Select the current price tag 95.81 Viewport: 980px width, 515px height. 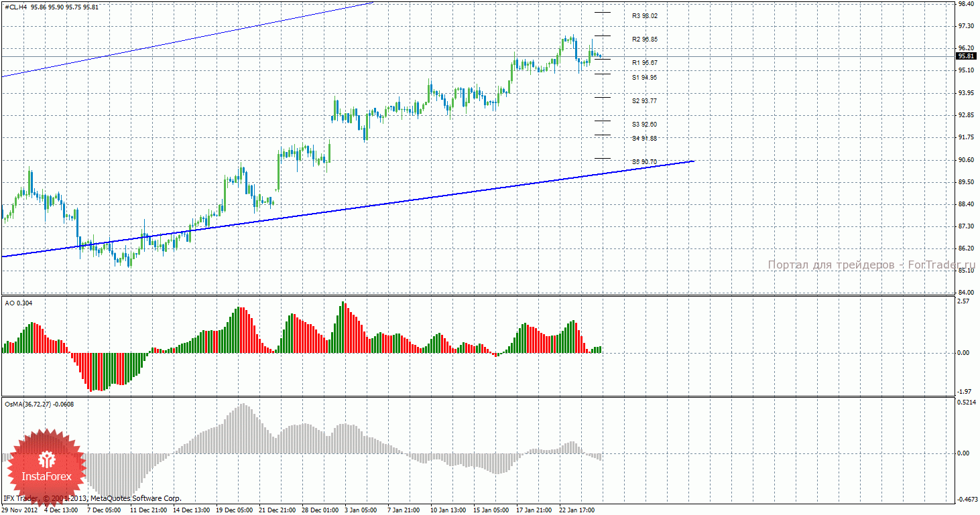(x=965, y=56)
